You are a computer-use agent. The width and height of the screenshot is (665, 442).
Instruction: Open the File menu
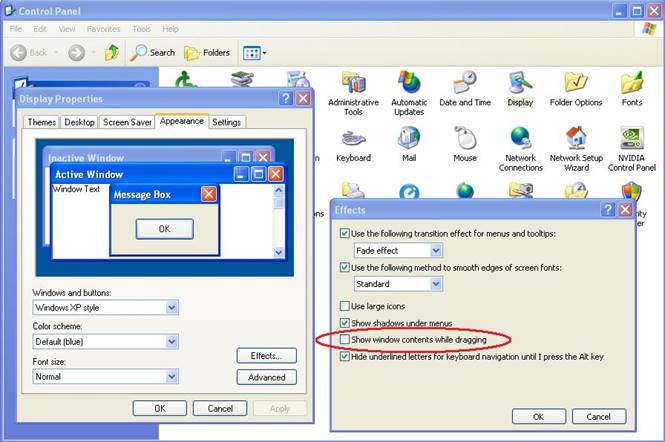[x=16, y=29]
